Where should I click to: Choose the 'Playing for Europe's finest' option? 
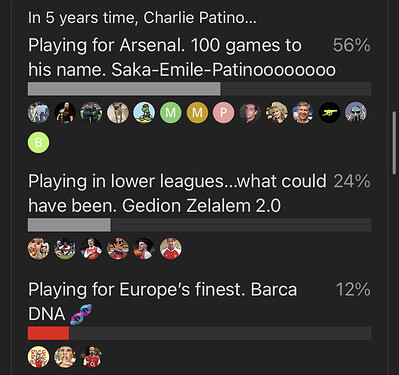pyautogui.click(x=162, y=301)
